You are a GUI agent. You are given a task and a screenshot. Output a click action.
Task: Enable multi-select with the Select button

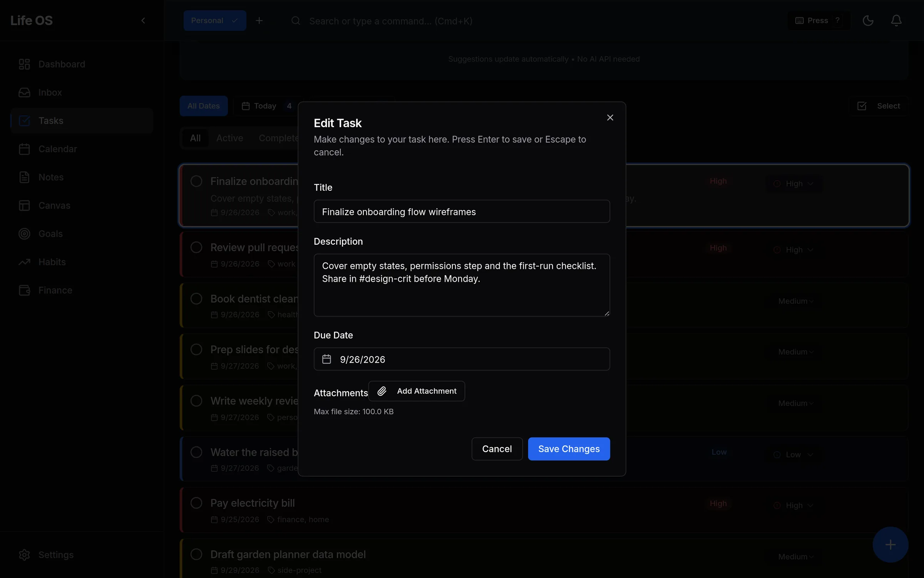pos(879,106)
